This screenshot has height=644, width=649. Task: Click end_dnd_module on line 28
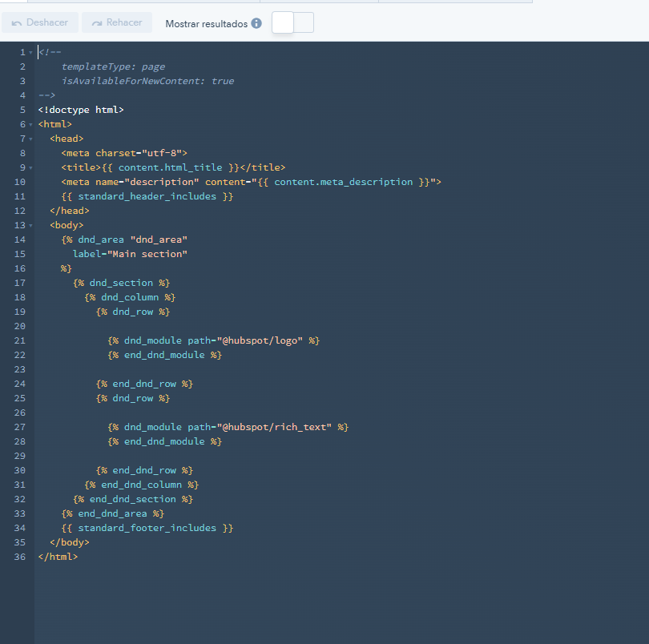(165, 441)
